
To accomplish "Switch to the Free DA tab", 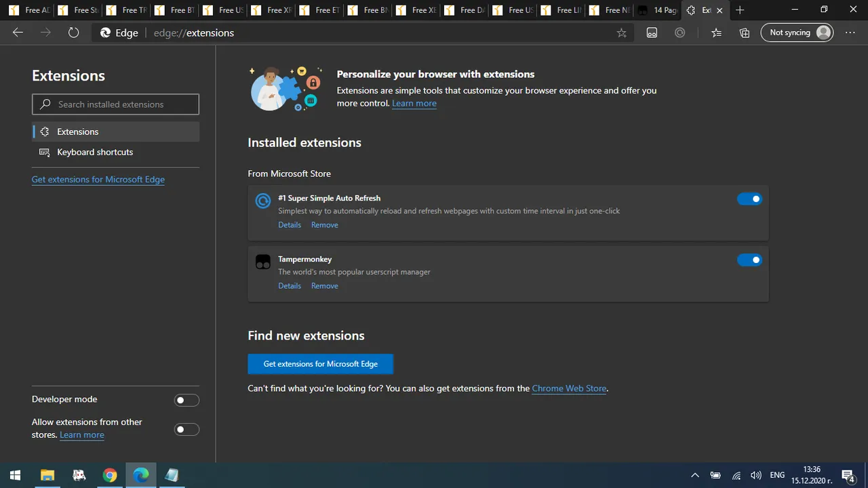I will click(465, 10).
